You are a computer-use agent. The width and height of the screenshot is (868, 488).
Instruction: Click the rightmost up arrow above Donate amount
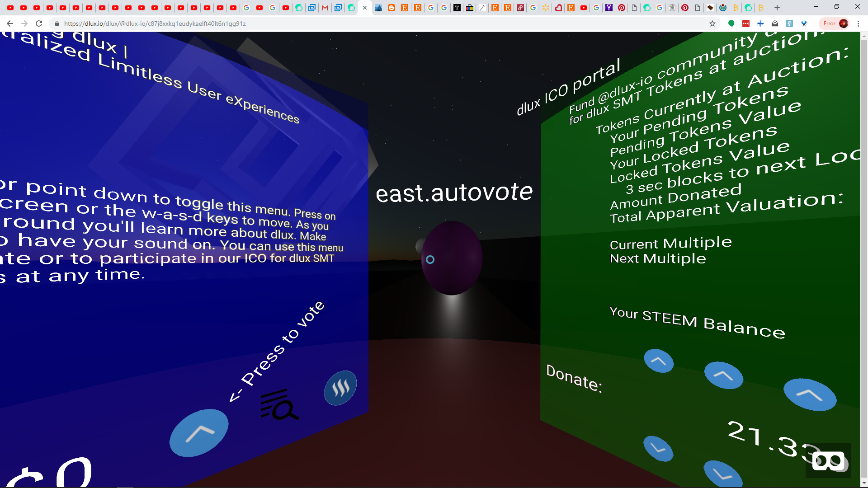(x=810, y=394)
